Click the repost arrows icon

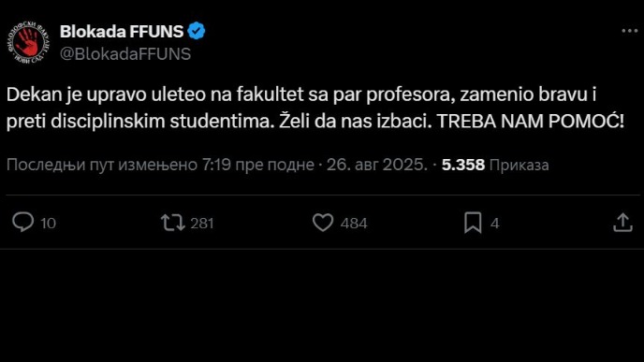172,223
